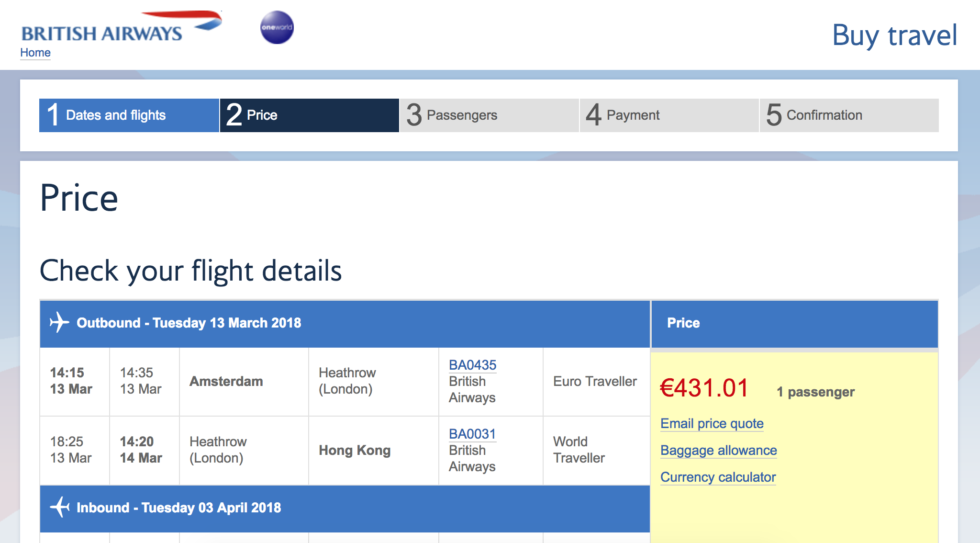The image size is (980, 543).
Task: Open flight BA0031 details link
Action: coord(472,434)
